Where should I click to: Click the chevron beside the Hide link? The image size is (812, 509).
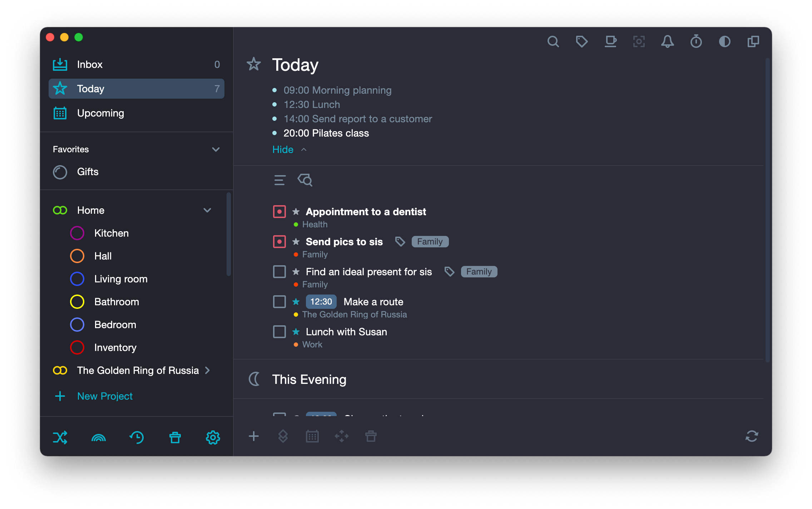point(304,149)
